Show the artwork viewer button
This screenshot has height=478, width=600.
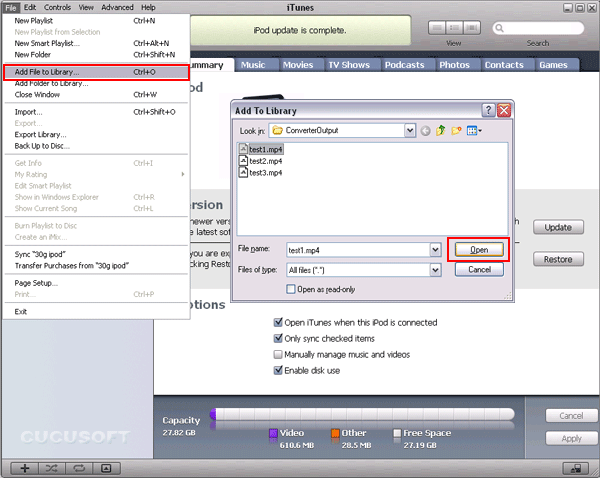click(x=107, y=468)
